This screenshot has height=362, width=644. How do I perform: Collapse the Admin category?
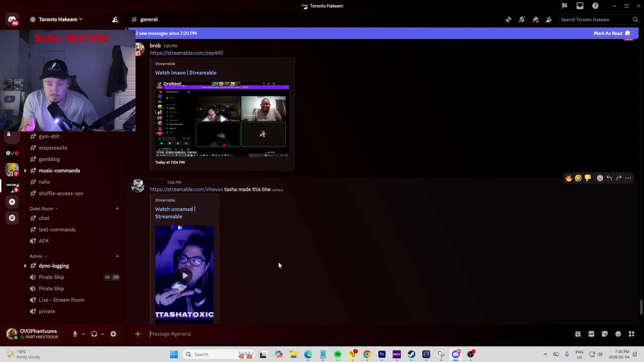[38, 256]
